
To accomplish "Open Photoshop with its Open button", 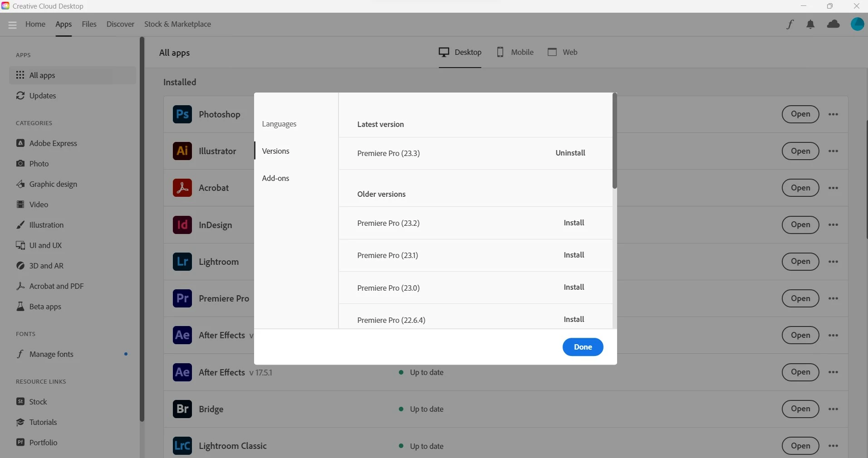I will click(x=800, y=114).
